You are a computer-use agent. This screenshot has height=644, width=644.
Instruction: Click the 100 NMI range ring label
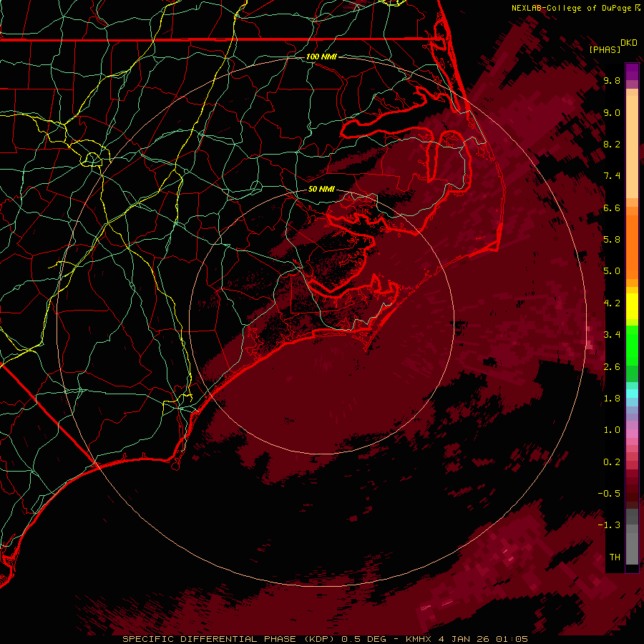pos(321,57)
